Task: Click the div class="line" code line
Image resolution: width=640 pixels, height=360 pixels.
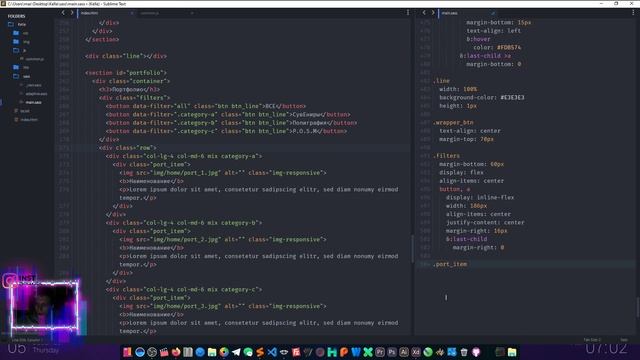Action: pyautogui.click(x=126, y=56)
